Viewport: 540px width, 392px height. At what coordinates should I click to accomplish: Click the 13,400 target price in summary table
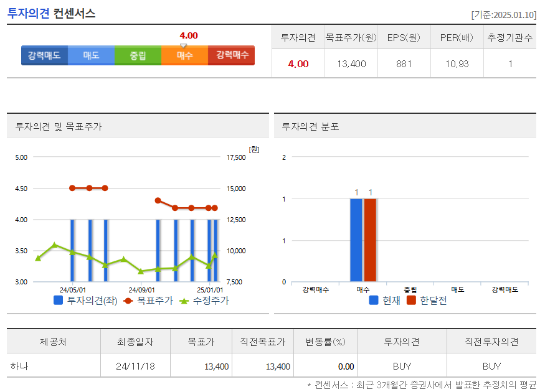pyautogui.click(x=351, y=63)
